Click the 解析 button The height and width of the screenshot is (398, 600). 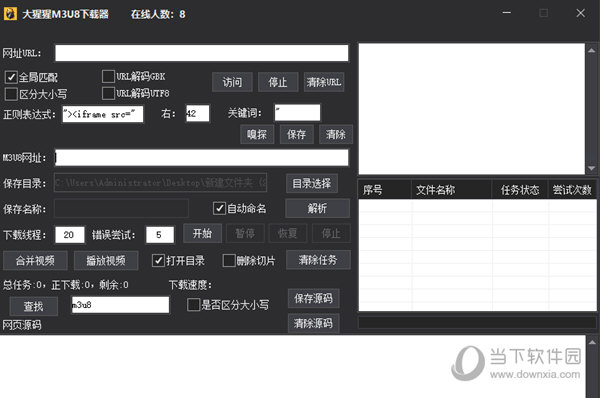coord(317,208)
